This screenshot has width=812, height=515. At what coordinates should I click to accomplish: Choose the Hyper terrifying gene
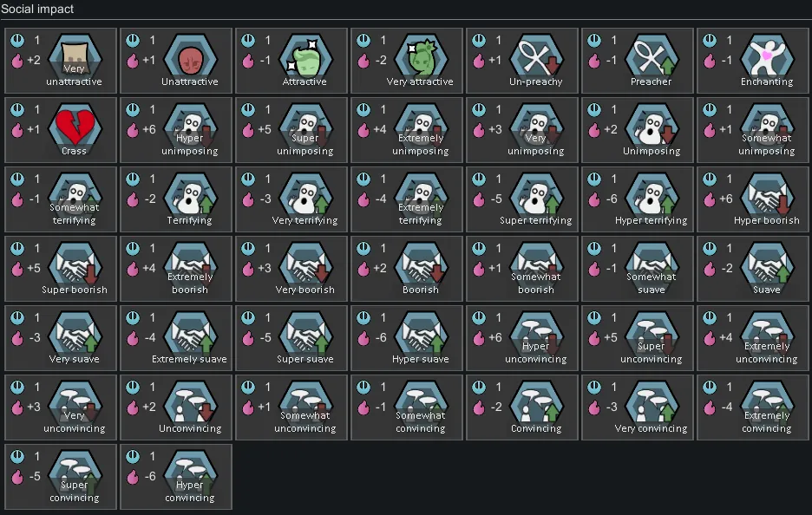click(x=638, y=199)
